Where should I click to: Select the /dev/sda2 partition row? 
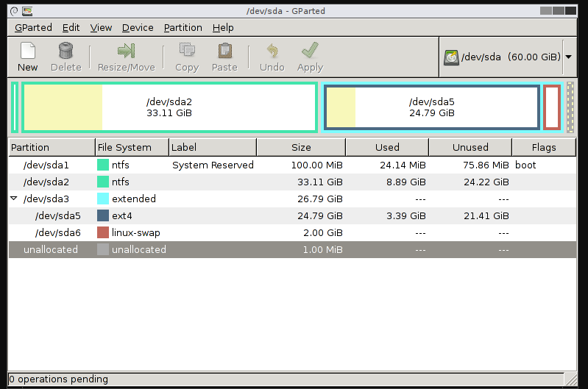(x=292, y=182)
